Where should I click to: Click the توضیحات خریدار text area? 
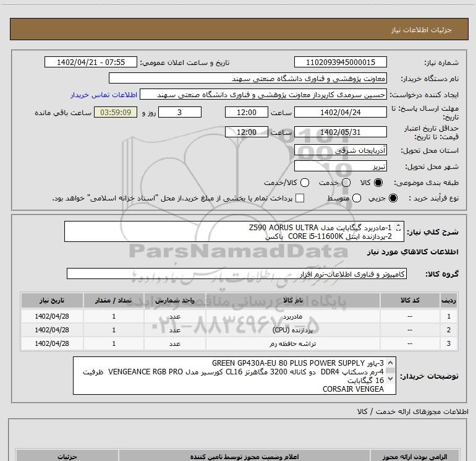coord(234,376)
